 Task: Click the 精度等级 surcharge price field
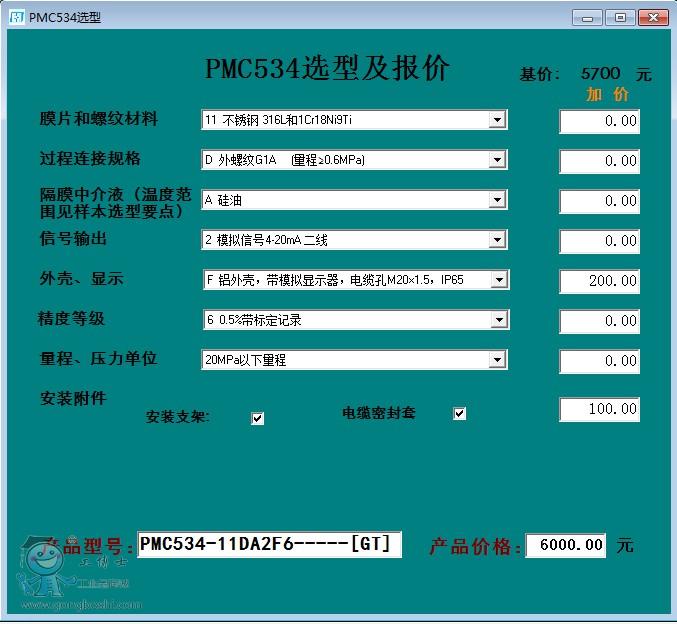coord(599,321)
